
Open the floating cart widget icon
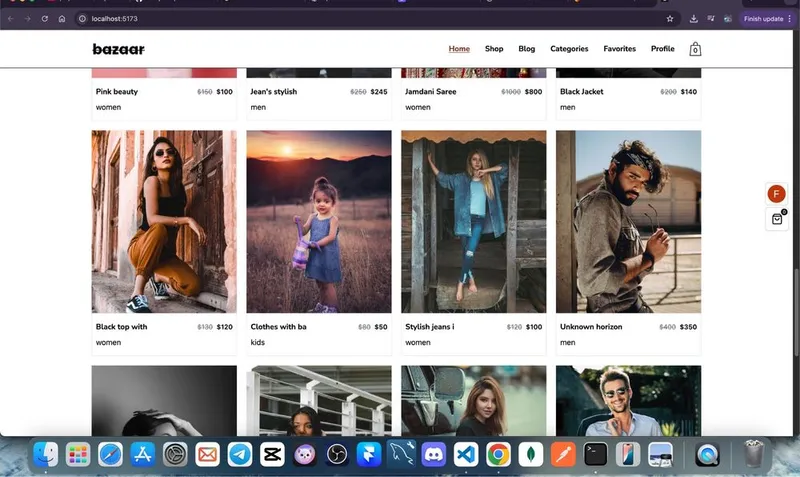pos(777,219)
